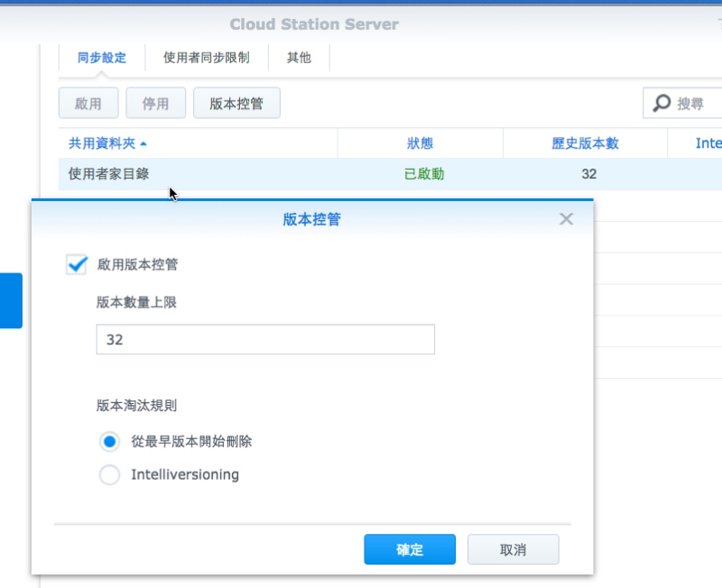Click the 32 history version count cell

point(589,174)
